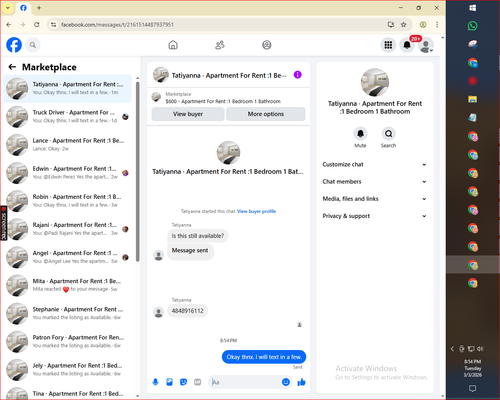The width and height of the screenshot is (500, 400).
Task: Send a thumbs-up like
Action: pyautogui.click(x=301, y=382)
